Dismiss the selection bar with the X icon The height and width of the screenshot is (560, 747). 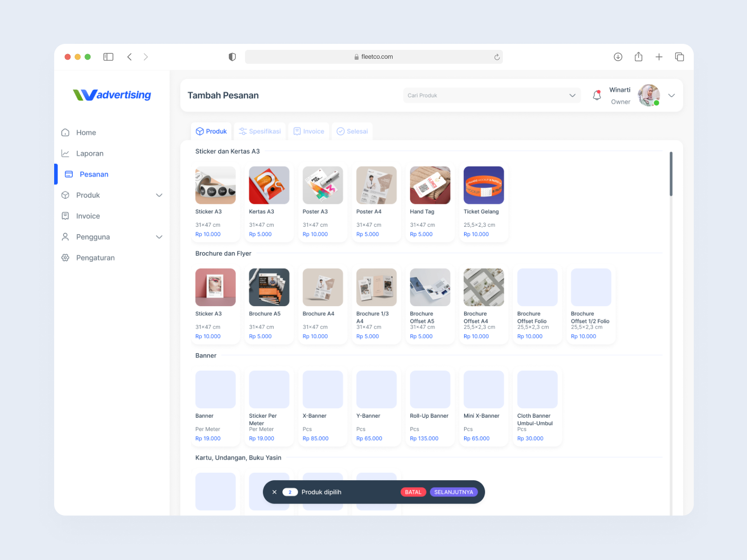[x=275, y=492]
